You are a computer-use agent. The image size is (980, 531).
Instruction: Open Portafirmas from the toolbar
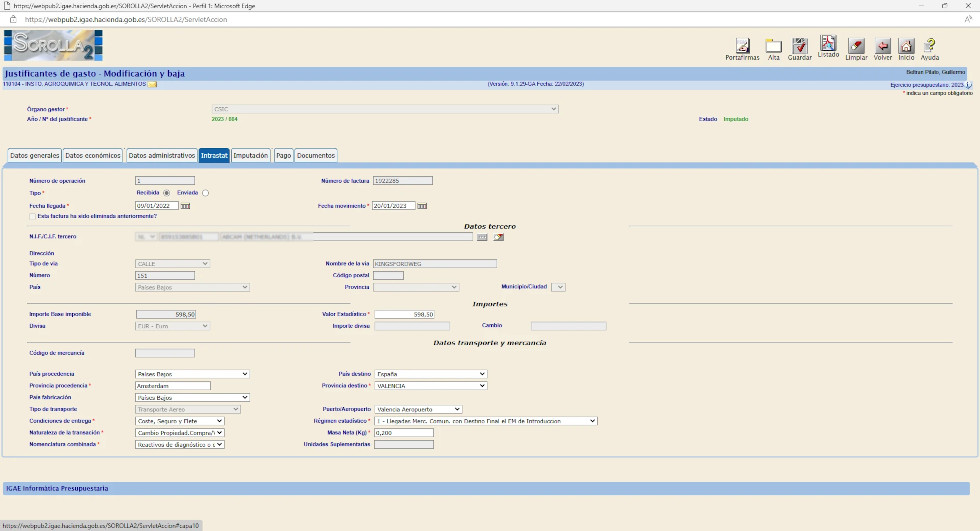tap(742, 46)
